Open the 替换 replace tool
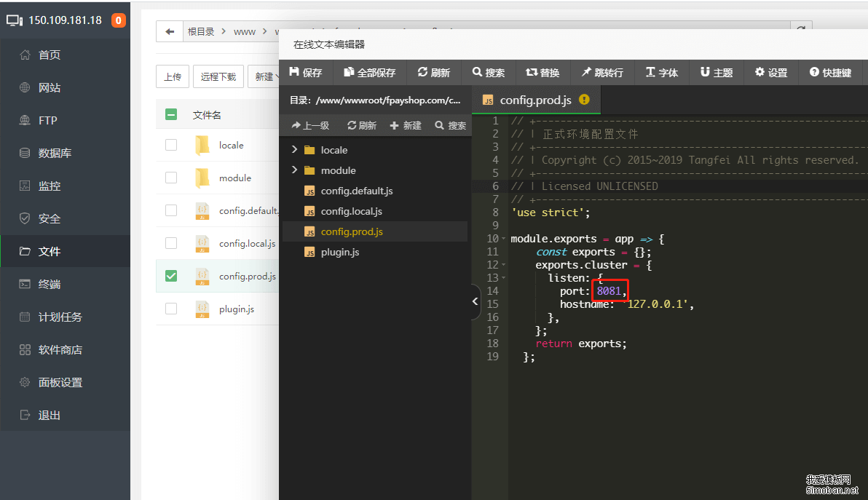The width and height of the screenshot is (868, 500). coord(542,72)
